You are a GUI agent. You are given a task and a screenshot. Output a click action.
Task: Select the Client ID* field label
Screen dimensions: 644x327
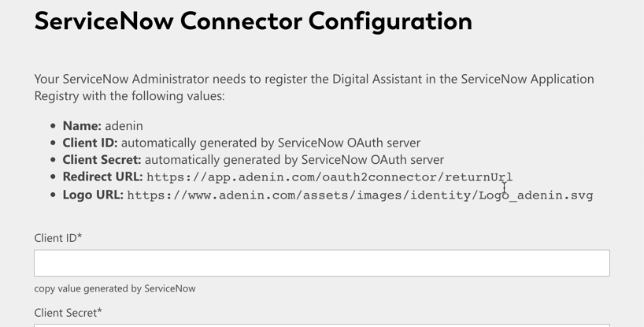[x=58, y=238]
